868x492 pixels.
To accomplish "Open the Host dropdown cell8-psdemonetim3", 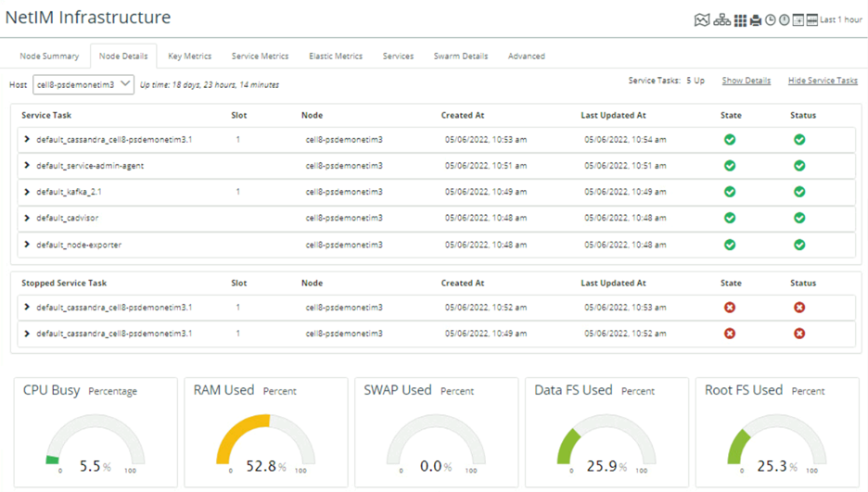I will click(x=83, y=84).
